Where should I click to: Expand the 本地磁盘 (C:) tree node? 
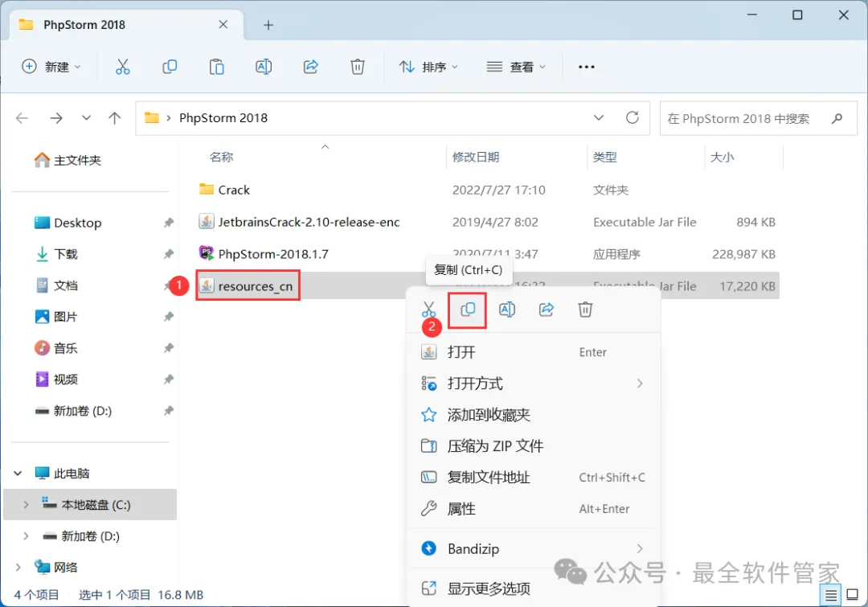tap(26, 505)
